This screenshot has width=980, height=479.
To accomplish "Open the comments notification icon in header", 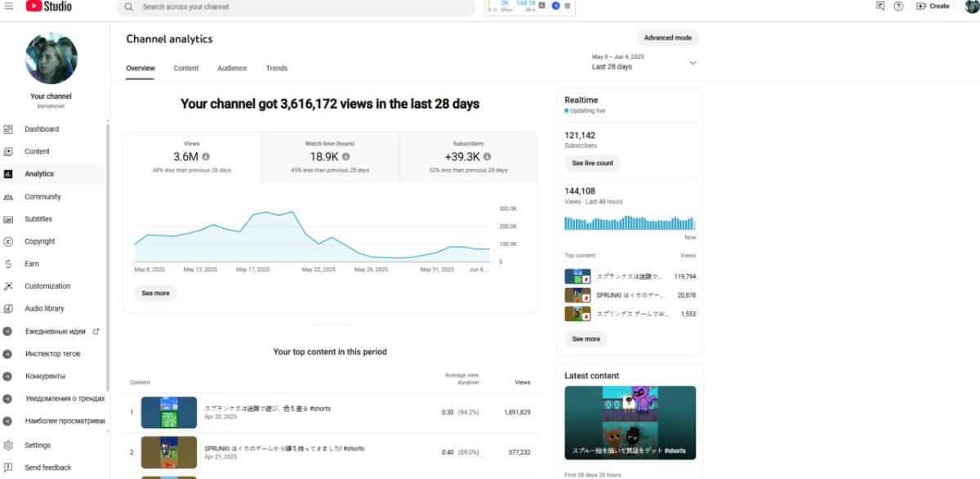I will (x=880, y=6).
